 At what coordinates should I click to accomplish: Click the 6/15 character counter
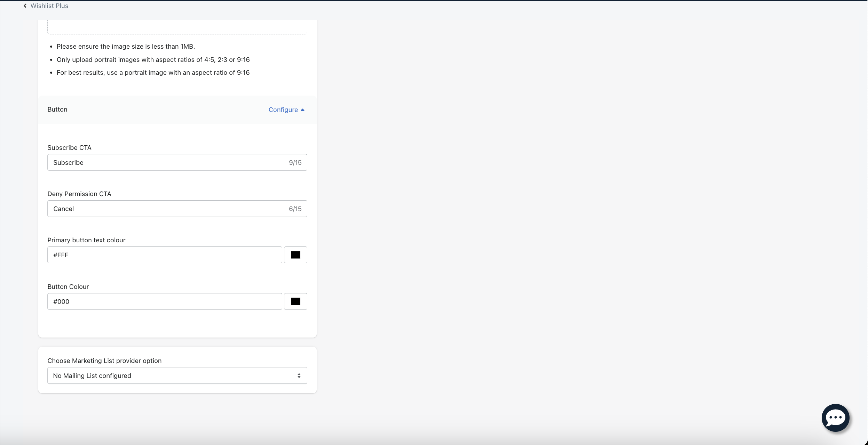point(295,209)
